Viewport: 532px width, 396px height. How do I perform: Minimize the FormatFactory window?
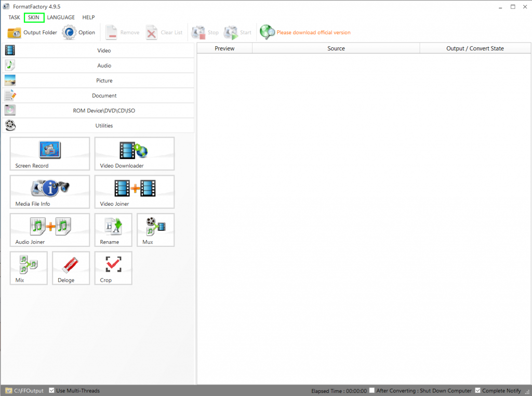(500, 7)
